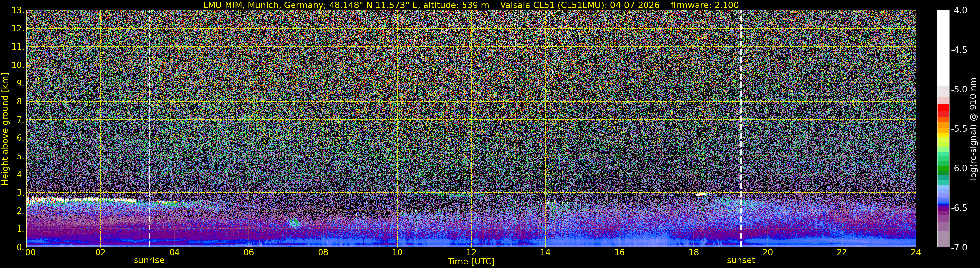Viewport: 980px width, 268px height.
Task: Click the dashed sunrise line
Action: pyautogui.click(x=150, y=129)
